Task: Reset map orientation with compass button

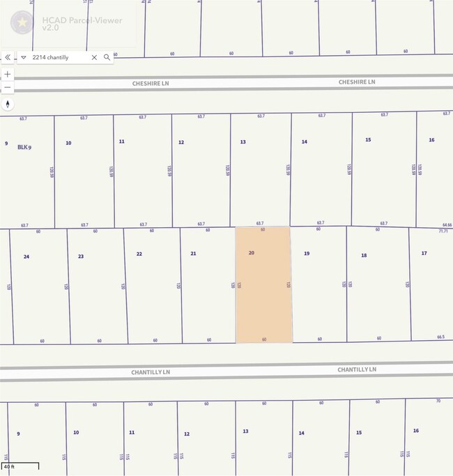Action: 8,104
